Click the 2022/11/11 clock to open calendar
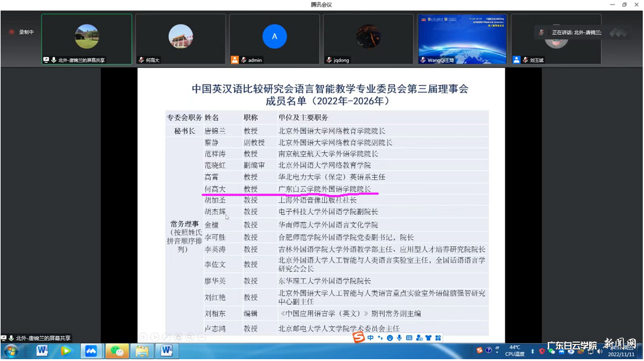This screenshot has width=644, height=361. (x=621, y=353)
